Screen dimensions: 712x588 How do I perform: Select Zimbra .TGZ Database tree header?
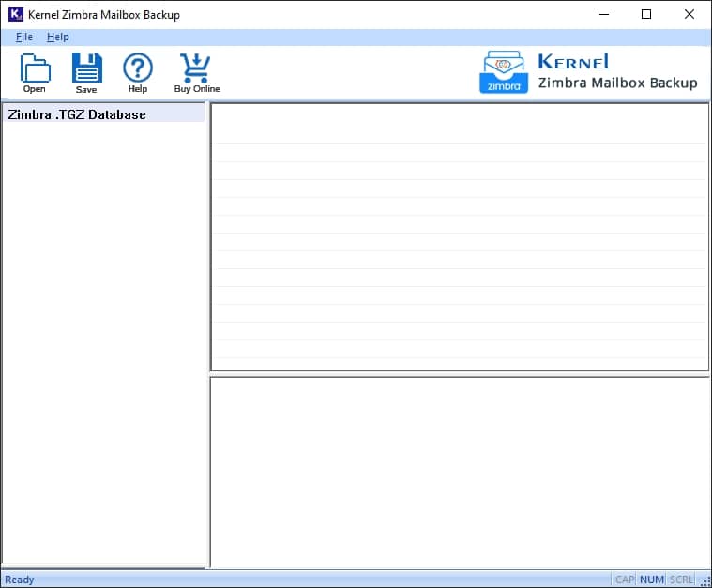pos(103,114)
